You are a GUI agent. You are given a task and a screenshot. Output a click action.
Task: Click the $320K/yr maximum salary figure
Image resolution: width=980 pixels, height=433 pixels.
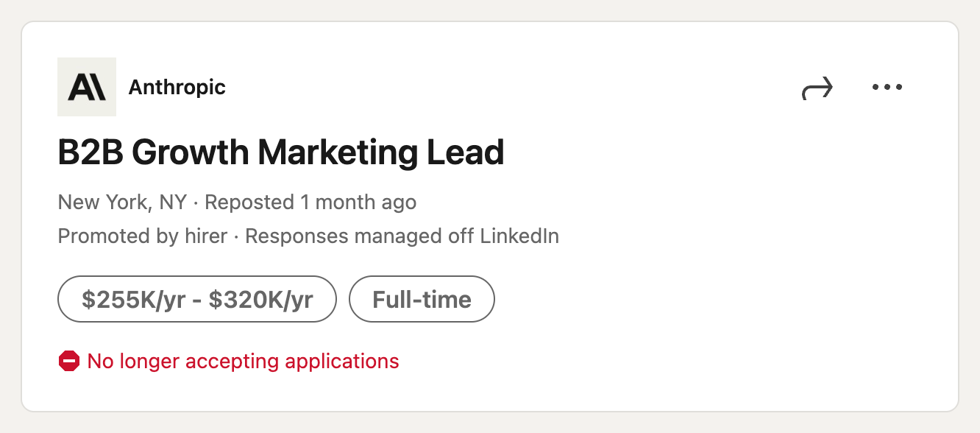tap(260, 299)
